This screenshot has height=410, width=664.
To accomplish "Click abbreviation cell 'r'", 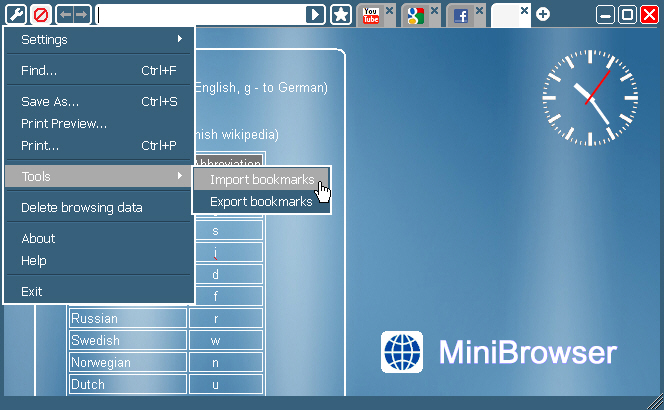I will pos(226,319).
